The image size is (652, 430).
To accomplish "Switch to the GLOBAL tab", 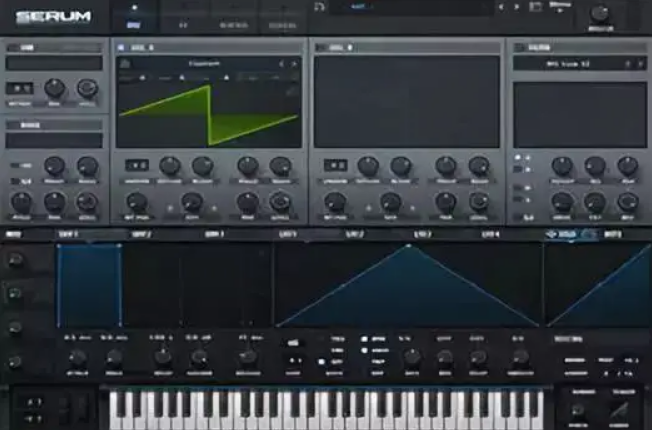I will coord(283,25).
